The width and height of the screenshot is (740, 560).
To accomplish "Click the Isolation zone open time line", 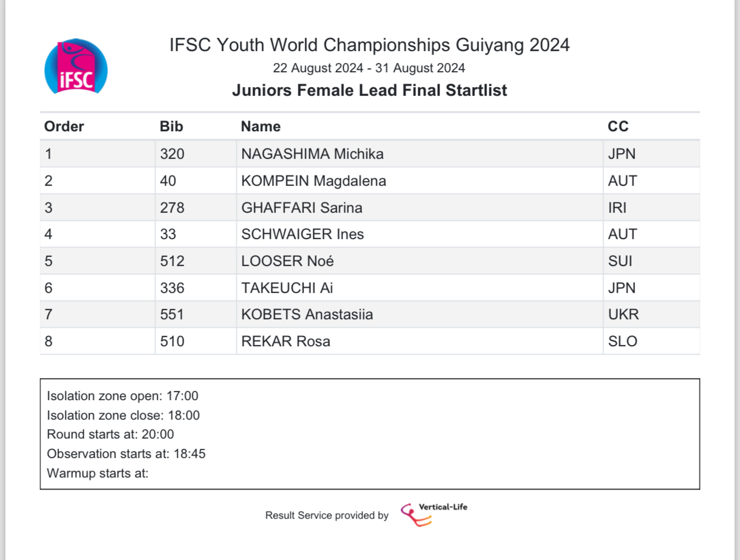I will (123, 396).
